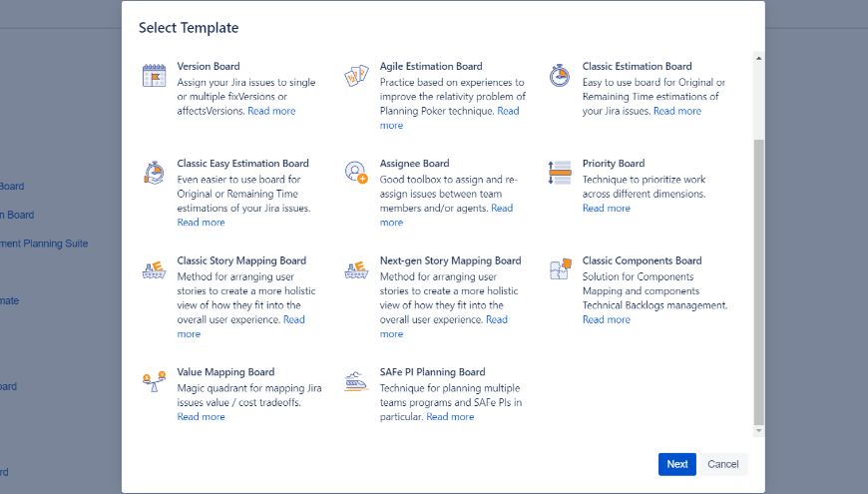Choose the Priority Board list icon
This screenshot has height=494, width=868.
coord(559,173)
